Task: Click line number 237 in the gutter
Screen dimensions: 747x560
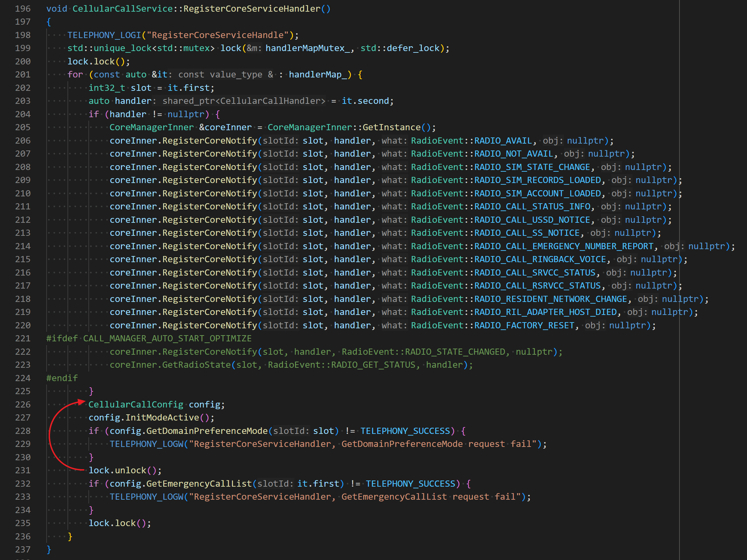Action: pyautogui.click(x=23, y=549)
